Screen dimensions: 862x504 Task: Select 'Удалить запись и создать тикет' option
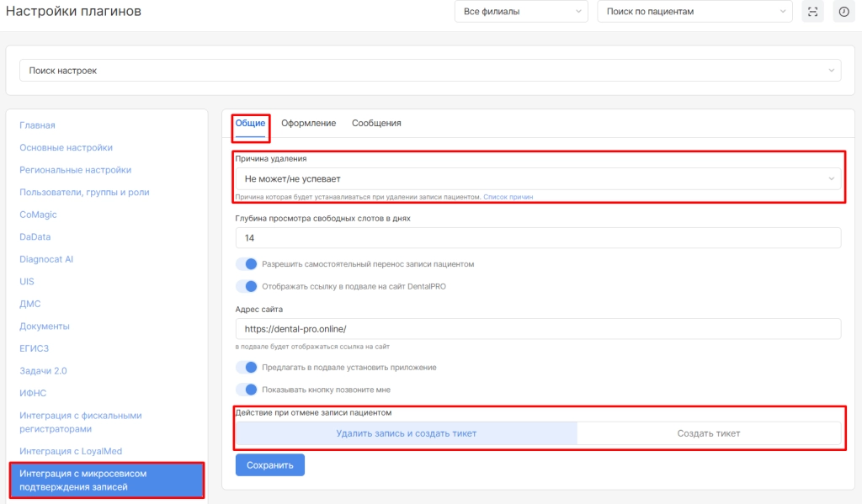(x=406, y=433)
